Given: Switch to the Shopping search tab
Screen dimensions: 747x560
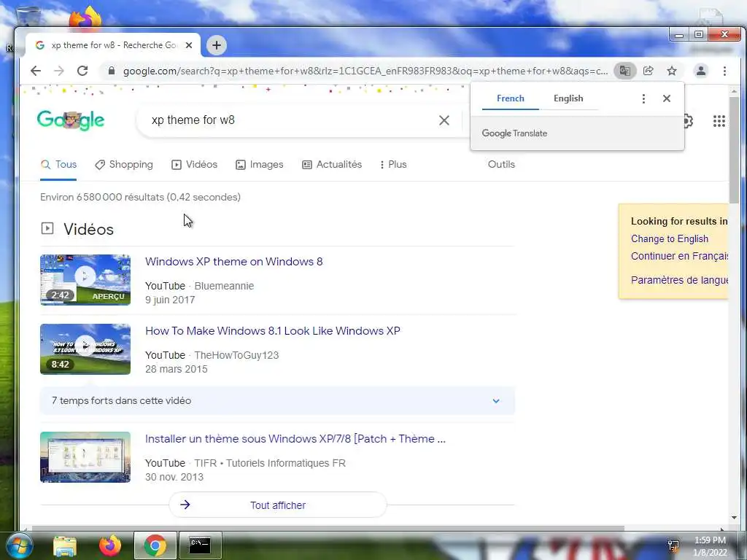Looking at the screenshot, I should click(124, 165).
